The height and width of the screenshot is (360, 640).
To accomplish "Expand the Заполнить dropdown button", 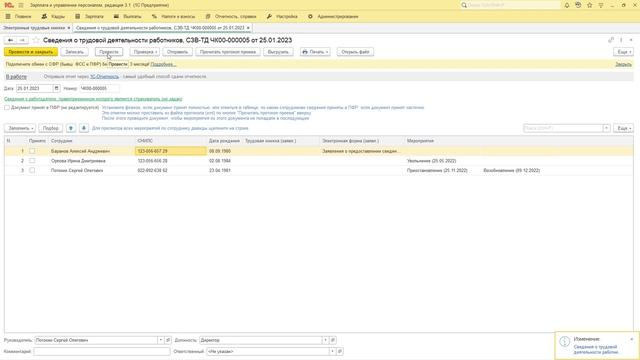I will [20, 128].
